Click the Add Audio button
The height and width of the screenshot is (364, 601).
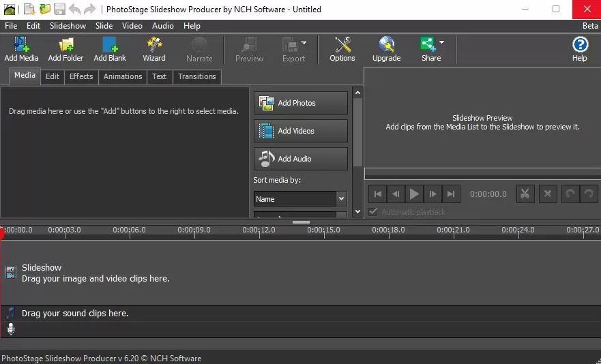[300, 159]
